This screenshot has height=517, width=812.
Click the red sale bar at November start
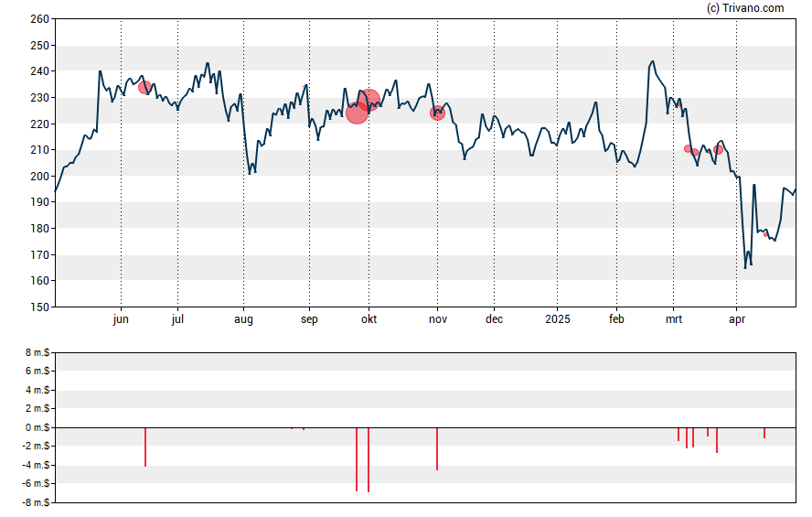[437, 449]
